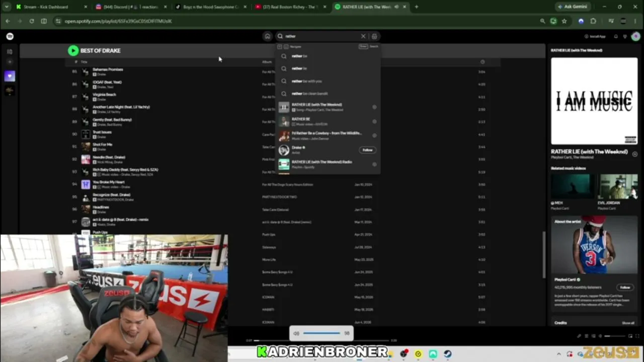This screenshot has height=362, width=644.
Task: Open a new browser tab
Action: (x=417, y=7)
